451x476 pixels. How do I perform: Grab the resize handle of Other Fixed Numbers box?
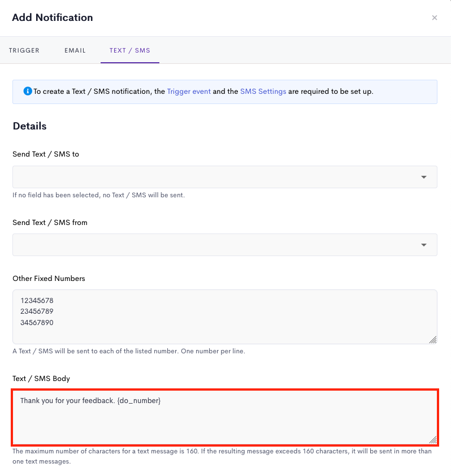coord(433,340)
